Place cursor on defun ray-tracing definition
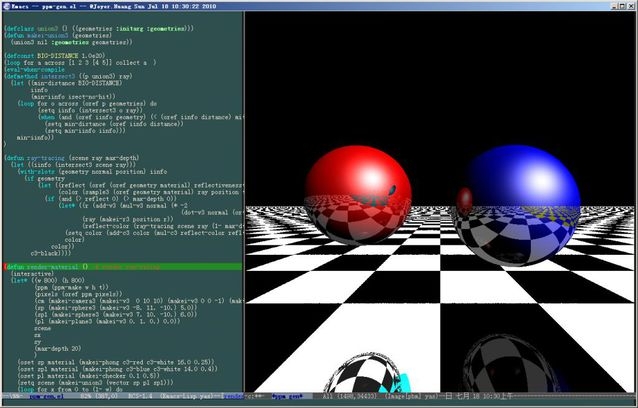Image resolution: width=638 pixels, height=408 pixels. pos(60,158)
